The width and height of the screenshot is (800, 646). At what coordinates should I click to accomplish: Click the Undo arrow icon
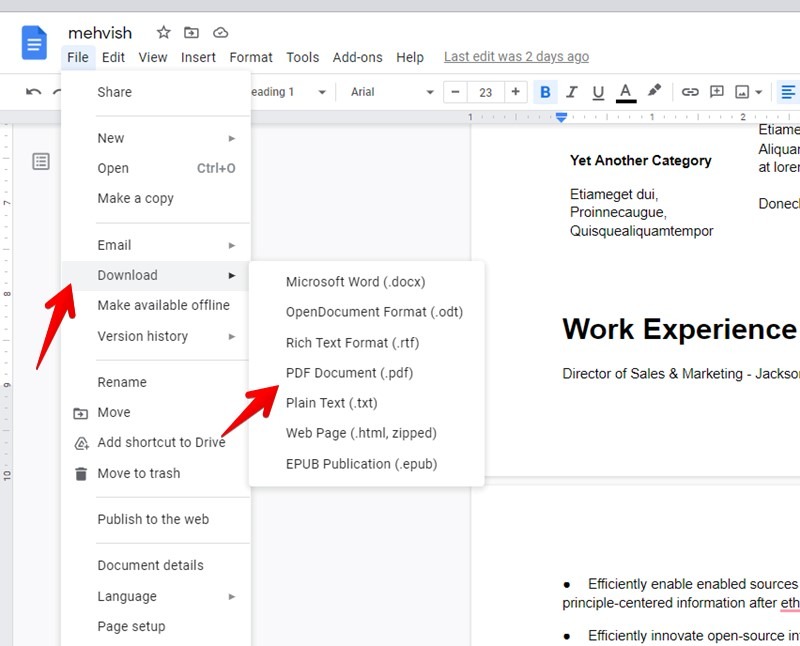pos(31,91)
